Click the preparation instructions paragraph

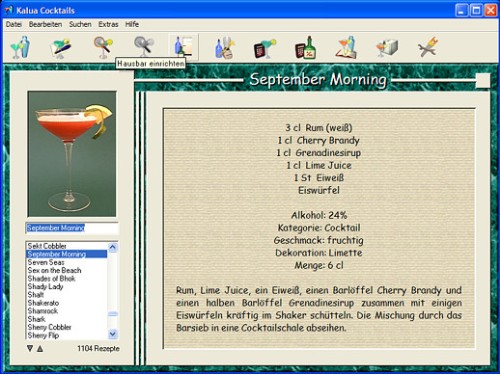319,309
